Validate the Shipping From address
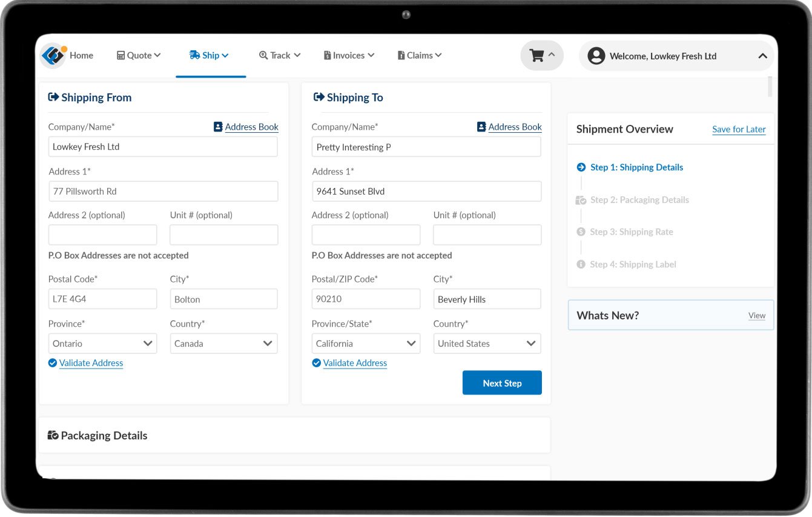The image size is (812, 517). [x=91, y=363]
